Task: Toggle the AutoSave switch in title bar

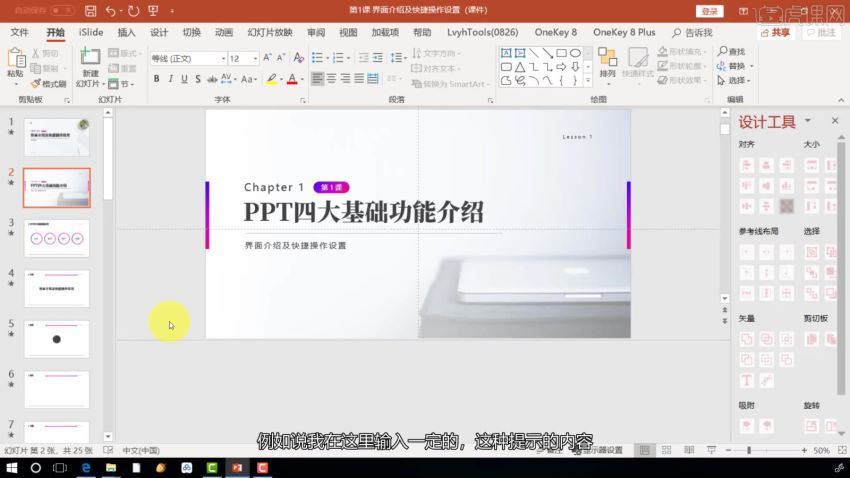Action: [x=62, y=10]
